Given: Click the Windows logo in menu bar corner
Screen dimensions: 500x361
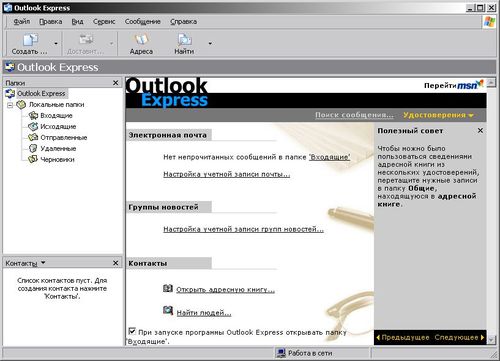Looking at the screenshot, I should (x=489, y=22).
